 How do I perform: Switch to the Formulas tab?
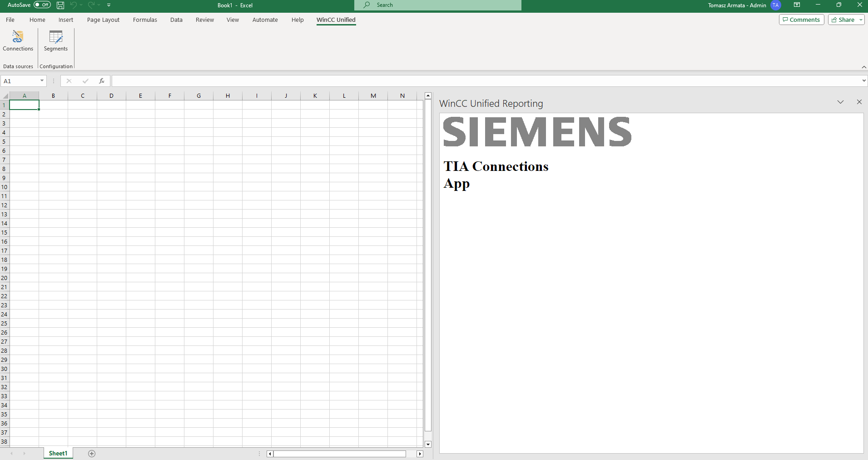(x=145, y=20)
